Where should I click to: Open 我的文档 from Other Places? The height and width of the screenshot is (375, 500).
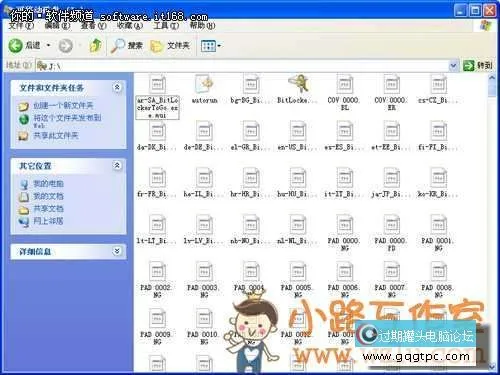click(x=48, y=196)
